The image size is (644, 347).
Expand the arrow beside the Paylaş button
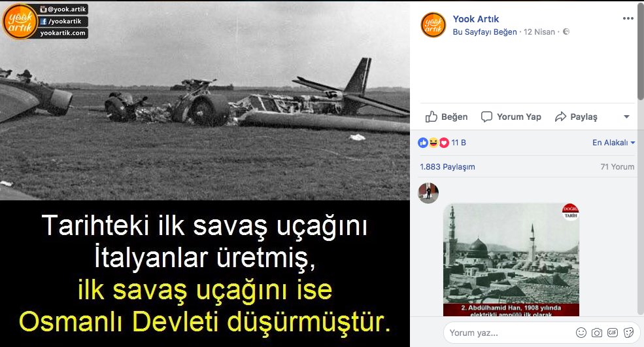click(626, 117)
